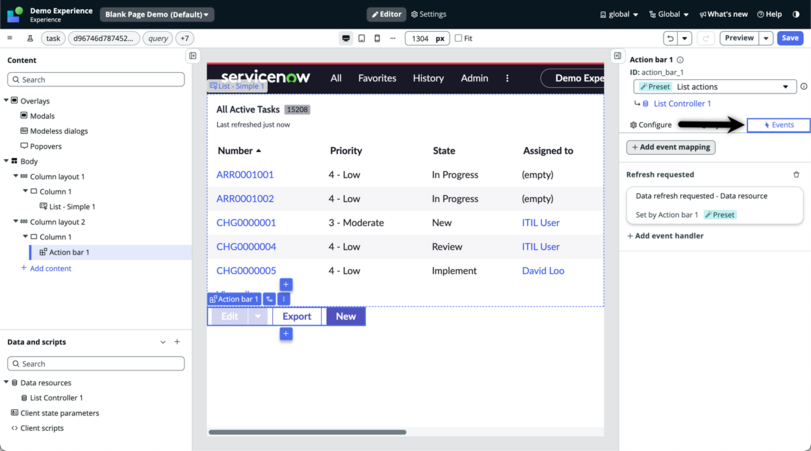Click the hamburger menu icon in toolbar
811x451 pixels.
click(x=9, y=38)
